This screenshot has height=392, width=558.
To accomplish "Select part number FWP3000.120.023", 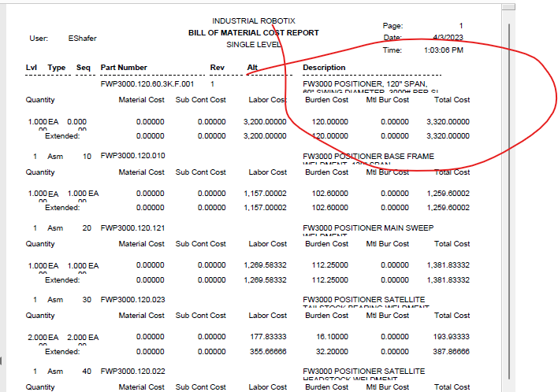I will 132,300.
